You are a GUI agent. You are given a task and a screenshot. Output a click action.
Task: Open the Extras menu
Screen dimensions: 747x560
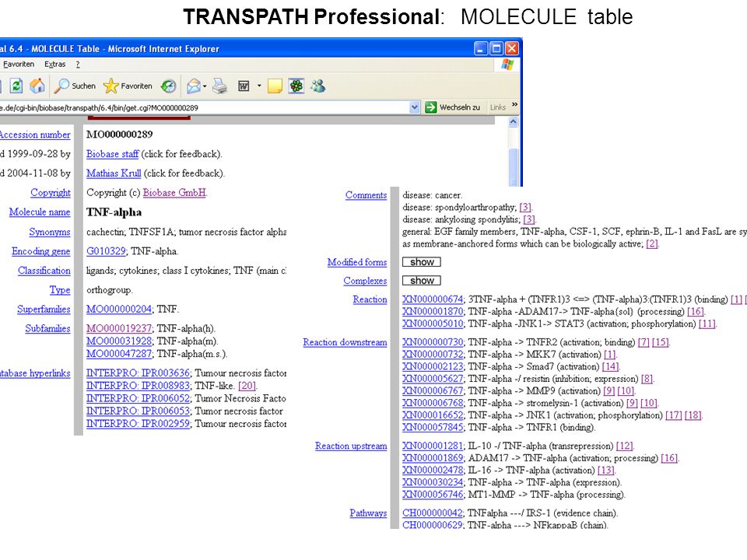pyautogui.click(x=54, y=65)
